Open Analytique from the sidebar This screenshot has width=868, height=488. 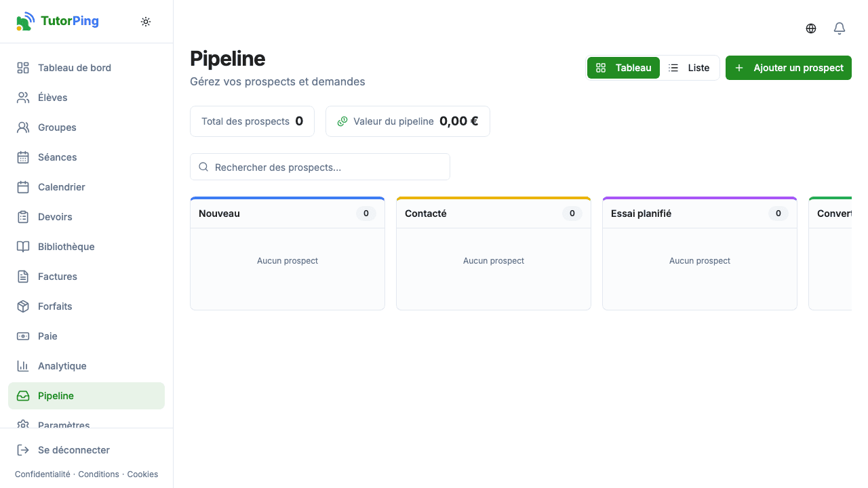point(86,366)
